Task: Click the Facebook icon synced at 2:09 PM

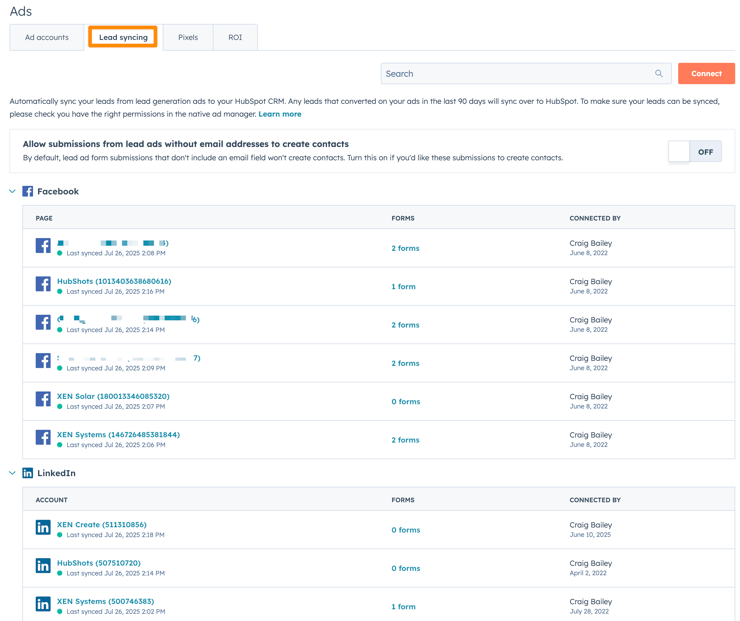Action: click(x=43, y=361)
